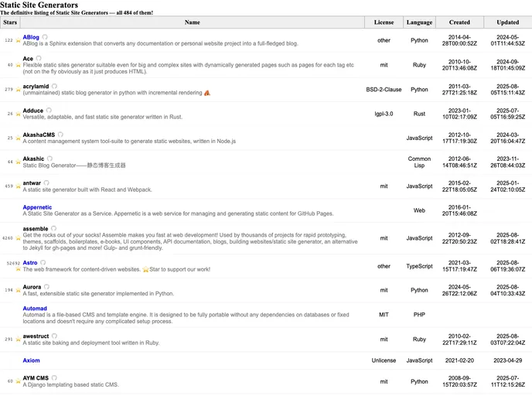
Task: Open the GitHub icon next to ABlog
Action: tap(45, 37)
